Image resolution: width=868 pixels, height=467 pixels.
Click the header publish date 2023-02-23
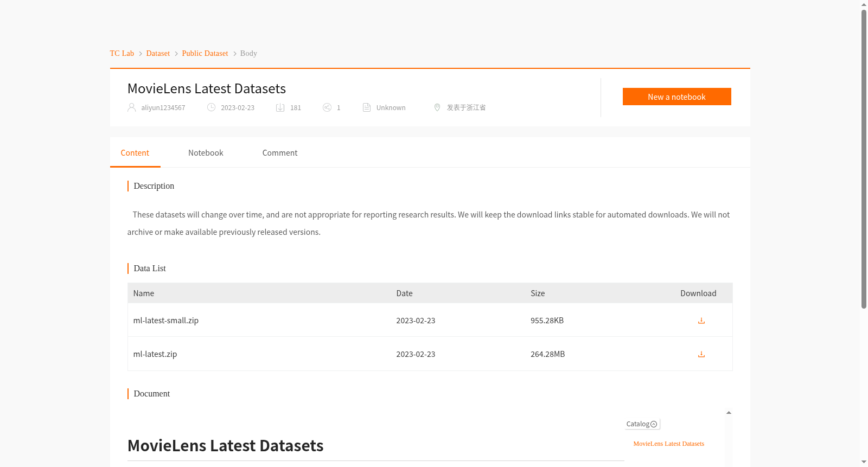pyautogui.click(x=238, y=107)
